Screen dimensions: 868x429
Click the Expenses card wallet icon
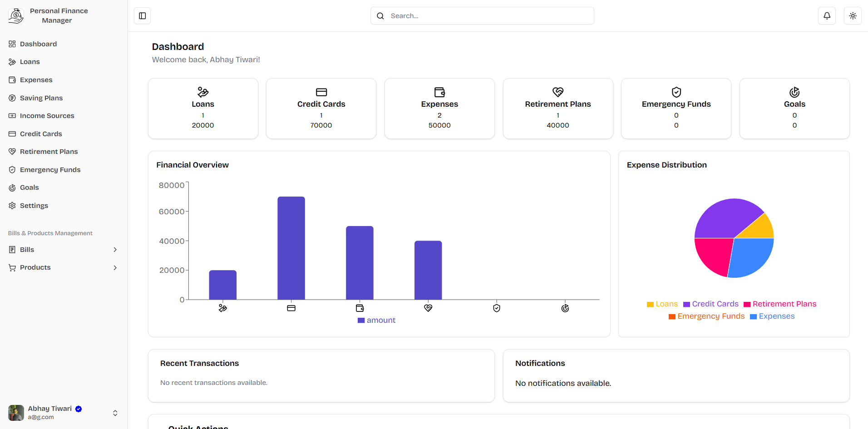click(439, 92)
